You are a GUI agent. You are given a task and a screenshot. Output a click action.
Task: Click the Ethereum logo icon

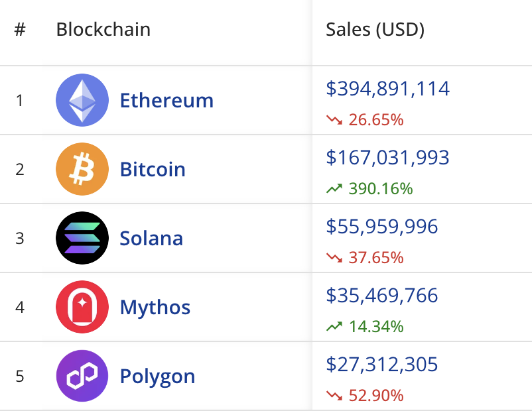[82, 100]
